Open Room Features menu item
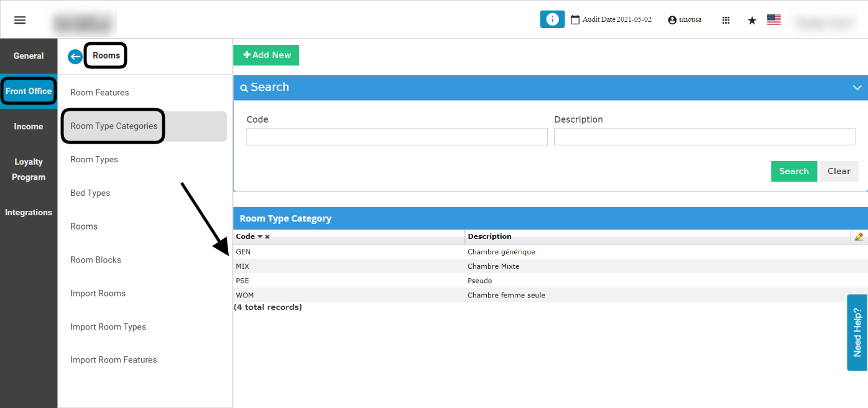The image size is (868, 408). (99, 93)
